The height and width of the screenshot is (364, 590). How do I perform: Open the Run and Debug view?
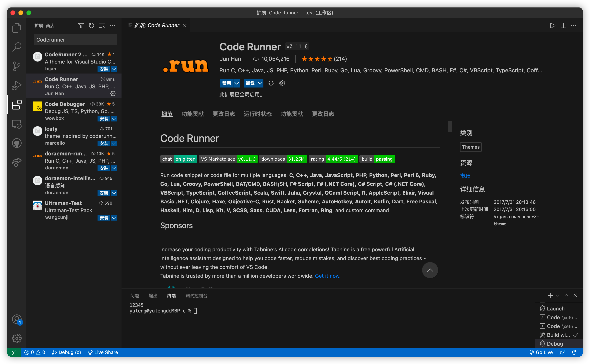pyautogui.click(x=17, y=86)
